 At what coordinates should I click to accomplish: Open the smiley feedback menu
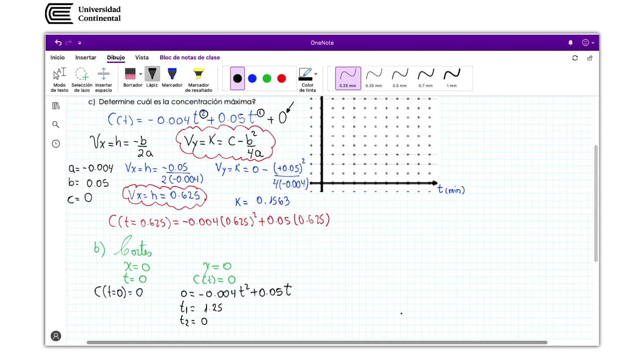(588, 43)
